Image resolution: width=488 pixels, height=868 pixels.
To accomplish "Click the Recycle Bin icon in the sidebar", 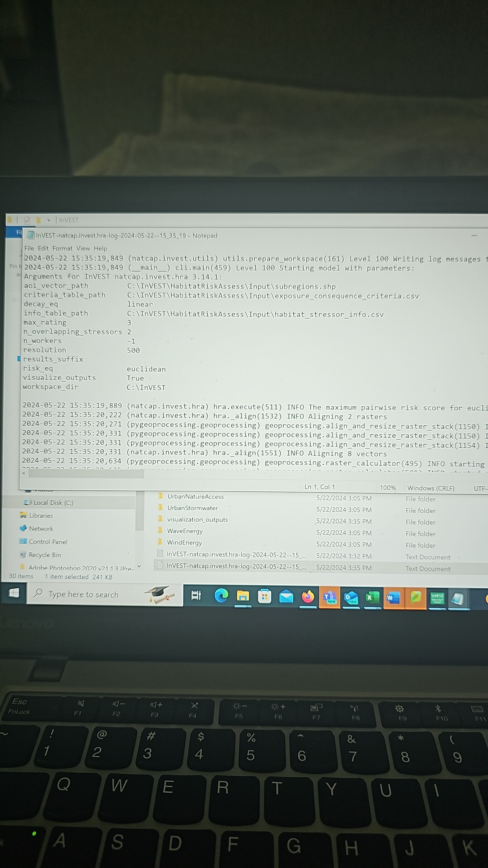I will coord(23,554).
